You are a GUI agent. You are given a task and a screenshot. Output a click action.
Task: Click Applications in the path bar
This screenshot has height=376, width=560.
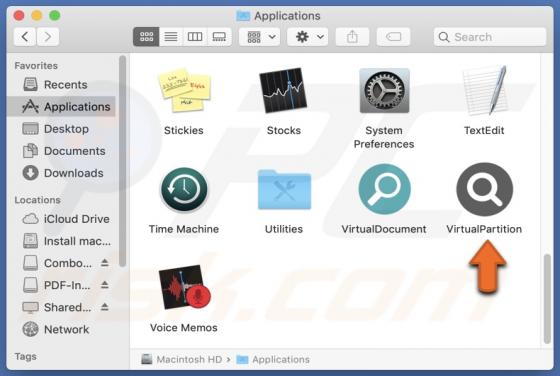click(x=273, y=359)
